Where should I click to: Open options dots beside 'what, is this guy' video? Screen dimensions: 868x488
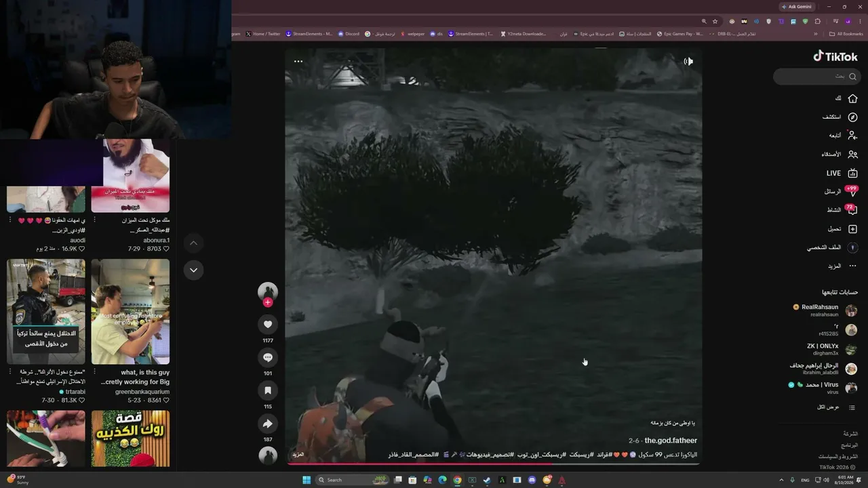click(x=94, y=372)
